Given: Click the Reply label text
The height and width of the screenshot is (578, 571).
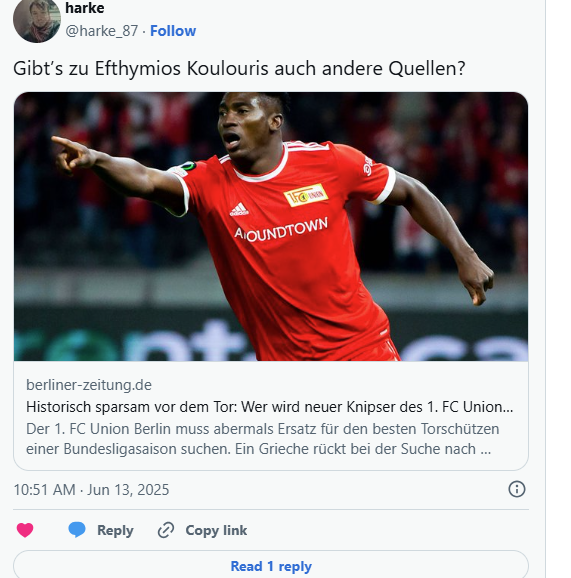Looking at the screenshot, I should pyautogui.click(x=115, y=530).
